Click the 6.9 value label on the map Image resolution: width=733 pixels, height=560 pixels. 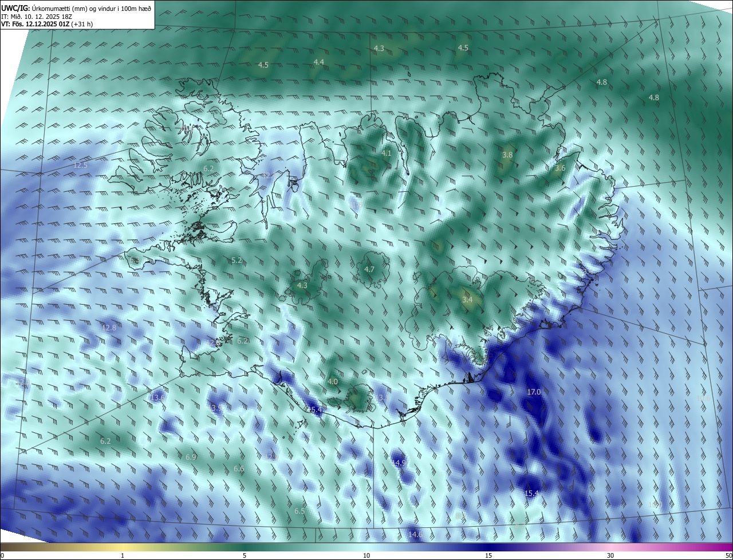(x=191, y=457)
